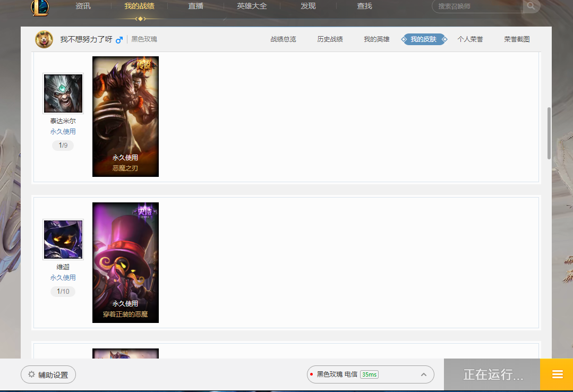This screenshot has width=573, height=392.
Task: Click the 泰达米尔 champion name
Action: tap(63, 121)
